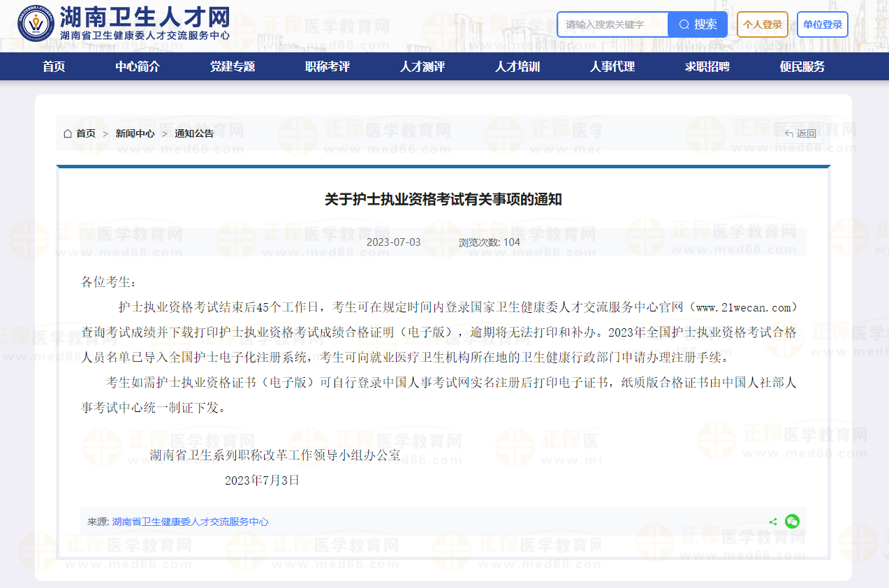The width and height of the screenshot is (889, 588).
Task: Open the 职称考评 menu item
Action: 328,67
